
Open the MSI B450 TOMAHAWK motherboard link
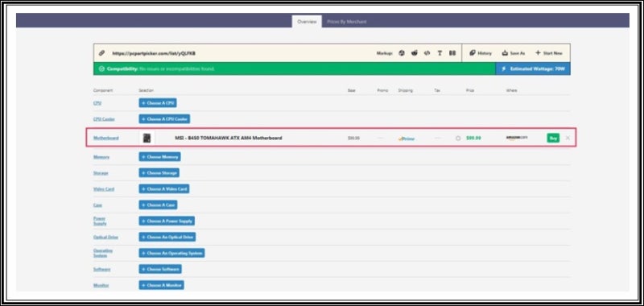point(229,138)
